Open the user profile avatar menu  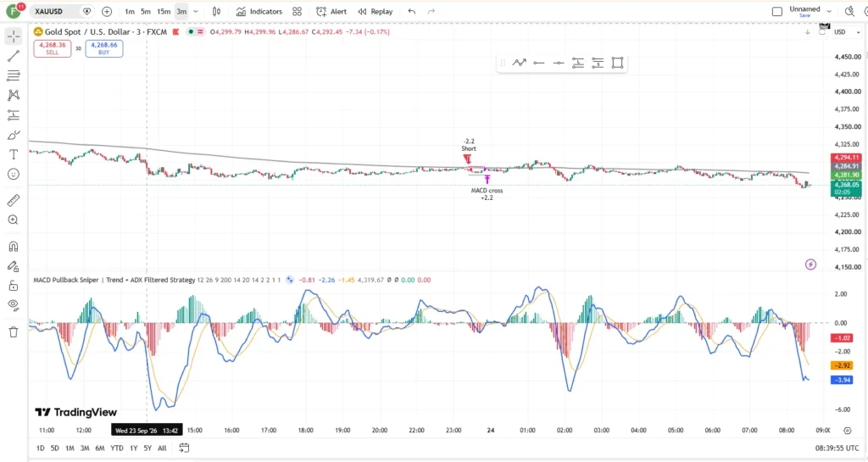(14, 11)
